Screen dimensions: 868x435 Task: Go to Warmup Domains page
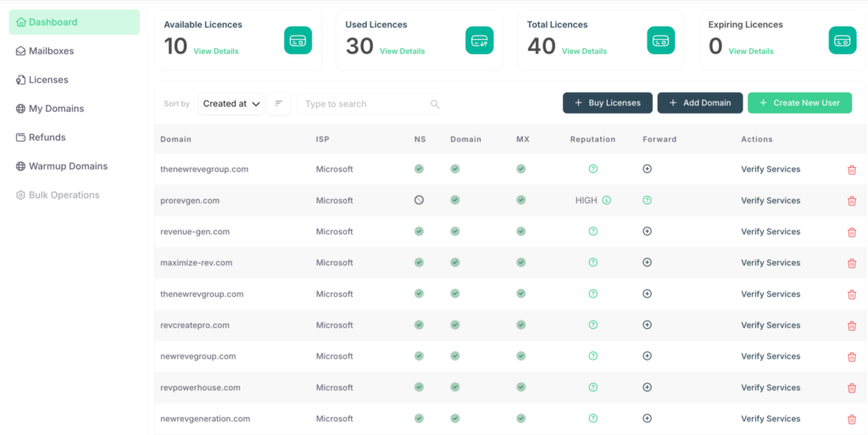[x=68, y=166]
